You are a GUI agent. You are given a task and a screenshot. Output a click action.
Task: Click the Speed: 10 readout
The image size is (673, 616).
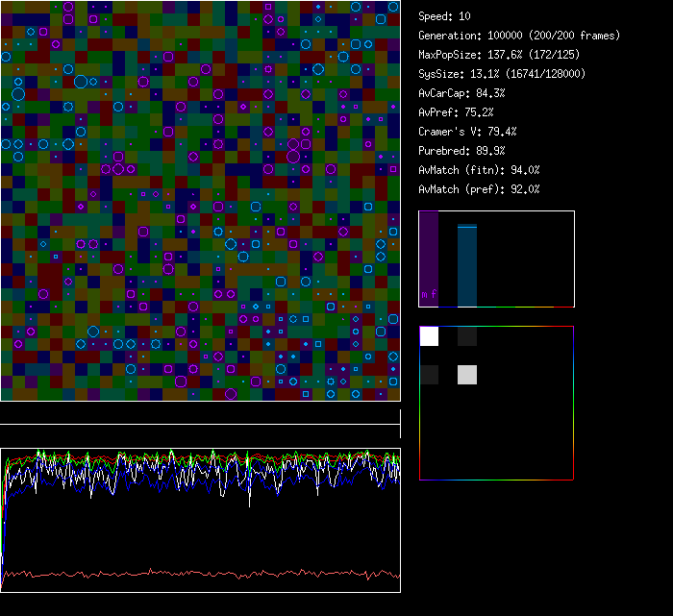(x=445, y=16)
